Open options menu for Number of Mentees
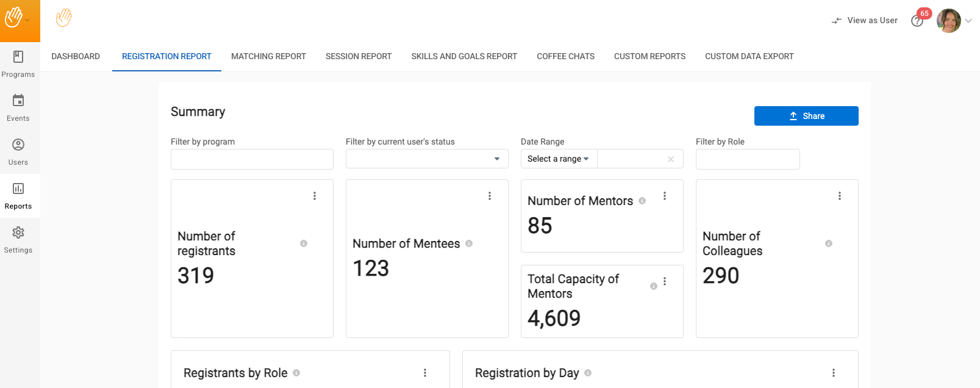The height and width of the screenshot is (388, 980). [x=490, y=196]
